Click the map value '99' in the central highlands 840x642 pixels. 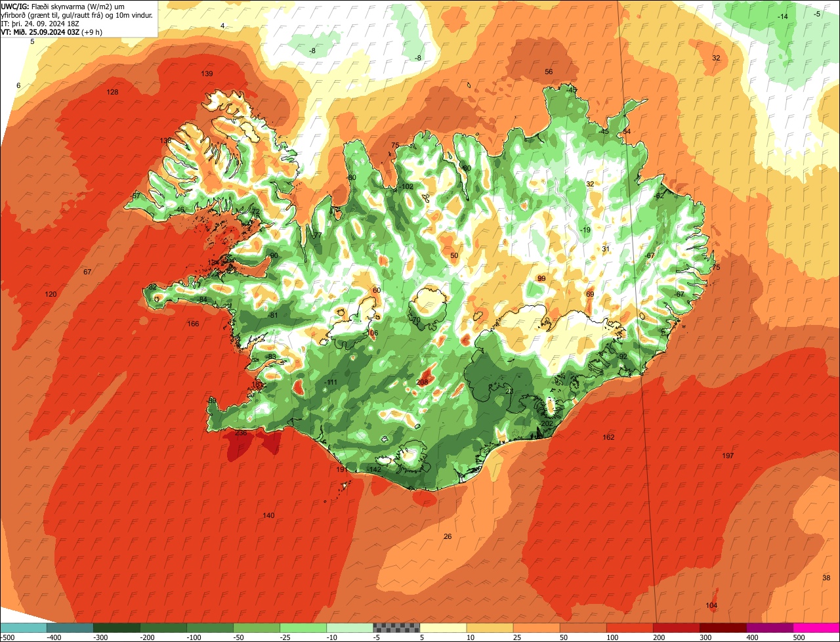(x=541, y=278)
